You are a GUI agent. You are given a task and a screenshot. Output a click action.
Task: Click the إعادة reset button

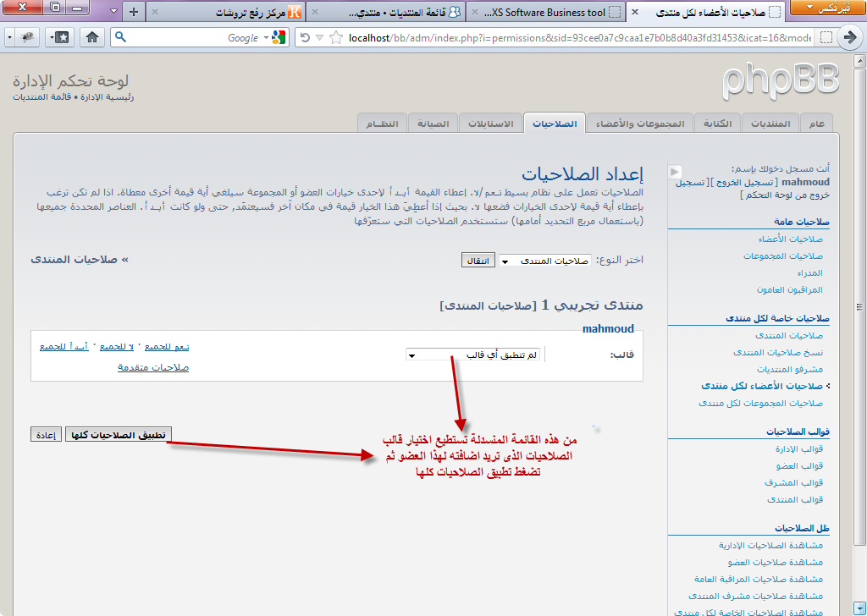(46, 435)
